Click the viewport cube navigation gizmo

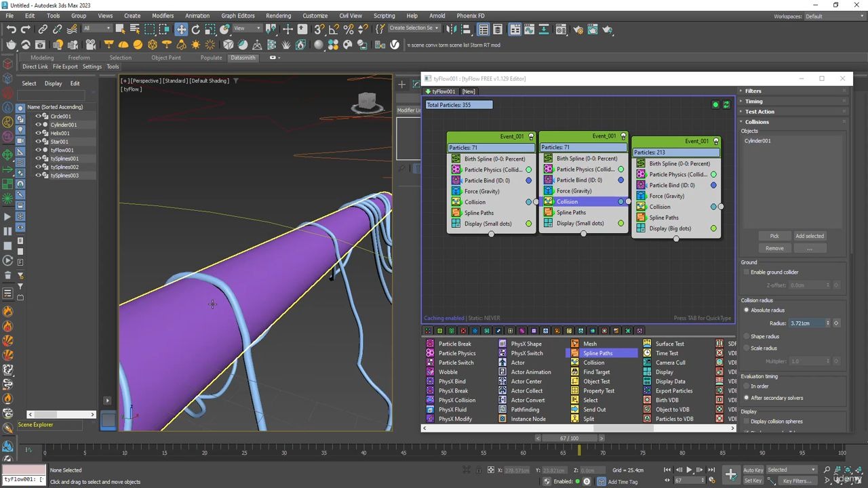pyautogui.click(x=367, y=102)
